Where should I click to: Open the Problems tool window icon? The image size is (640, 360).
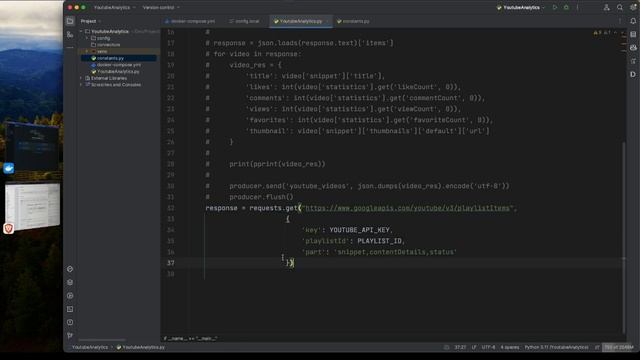point(70,322)
